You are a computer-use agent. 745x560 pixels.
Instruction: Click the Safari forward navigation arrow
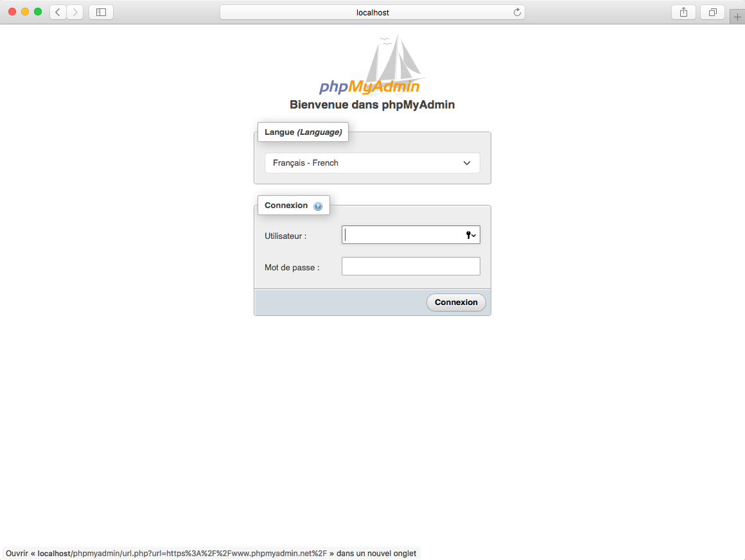(x=75, y=12)
